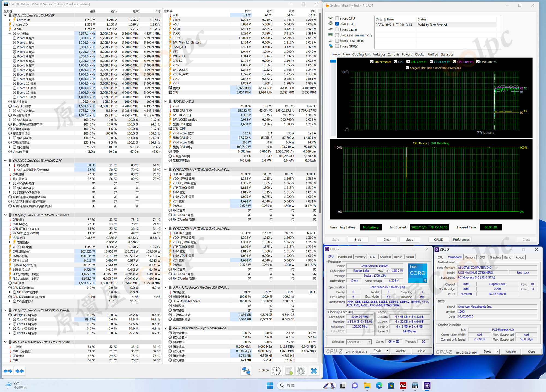
Task: Toggle the Motherboard graph legend checkbox
Action: [372, 62]
